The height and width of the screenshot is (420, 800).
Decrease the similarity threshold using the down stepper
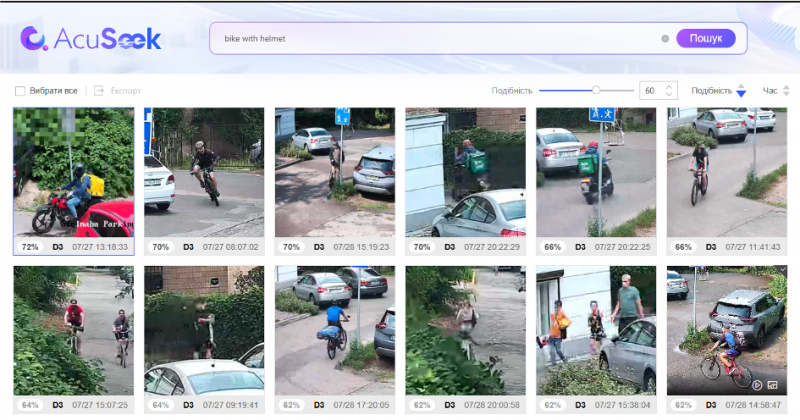pyautogui.click(x=669, y=95)
